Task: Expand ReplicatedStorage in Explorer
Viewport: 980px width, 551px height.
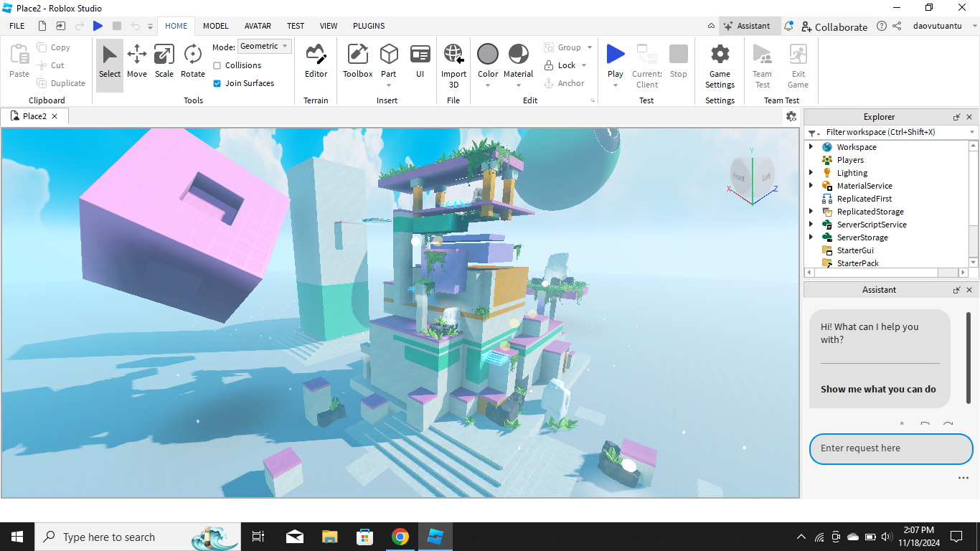Action: pyautogui.click(x=811, y=212)
